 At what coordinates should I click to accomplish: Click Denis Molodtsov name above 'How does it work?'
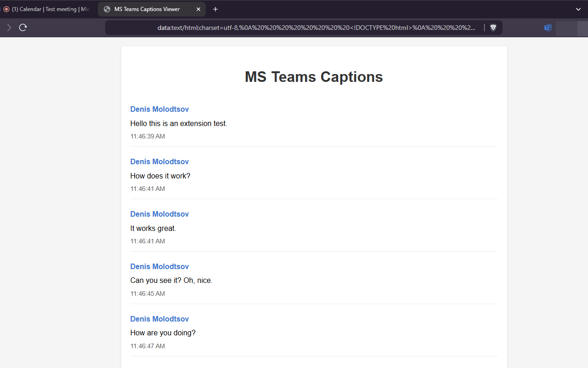(x=159, y=161)
